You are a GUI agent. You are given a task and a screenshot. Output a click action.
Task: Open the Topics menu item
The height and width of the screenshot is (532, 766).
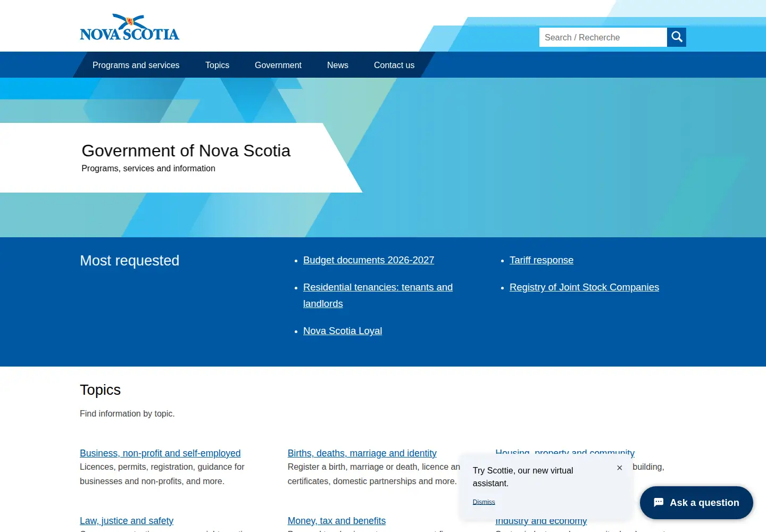tap(217, 65)
